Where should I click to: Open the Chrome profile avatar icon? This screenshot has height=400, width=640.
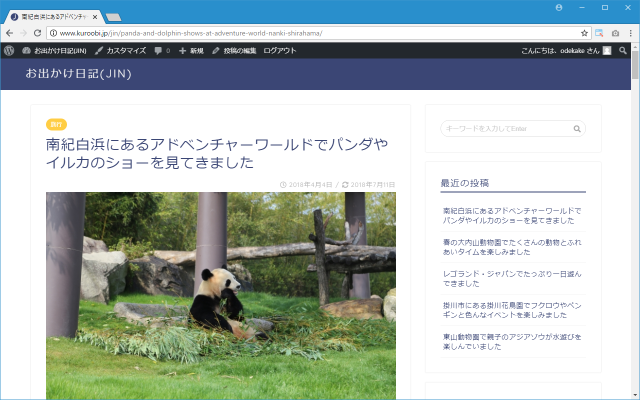pos(559,7)
